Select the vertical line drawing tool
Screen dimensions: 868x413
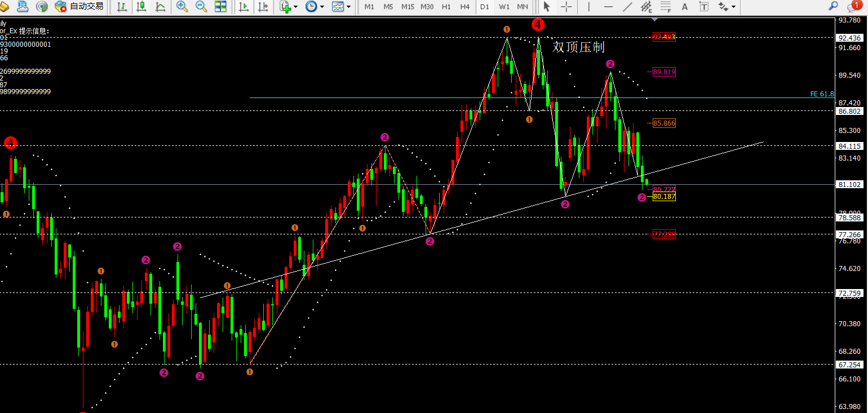pyautogui.click(x=589, y=7)
